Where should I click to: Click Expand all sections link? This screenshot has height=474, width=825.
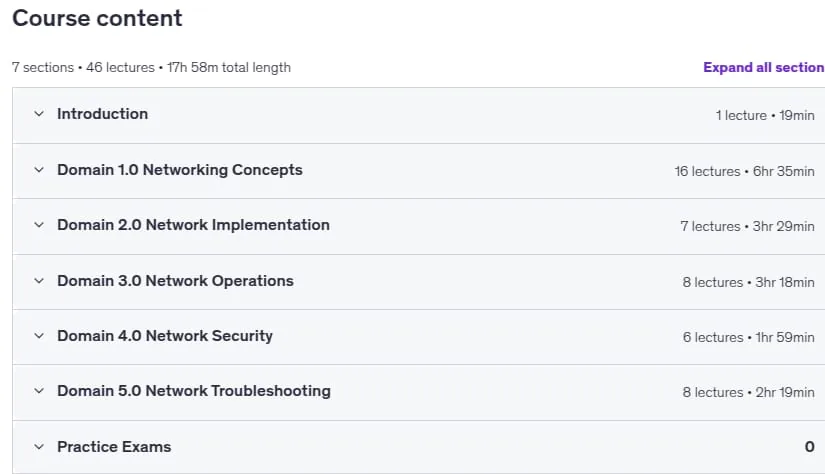(x=764, y=67)
